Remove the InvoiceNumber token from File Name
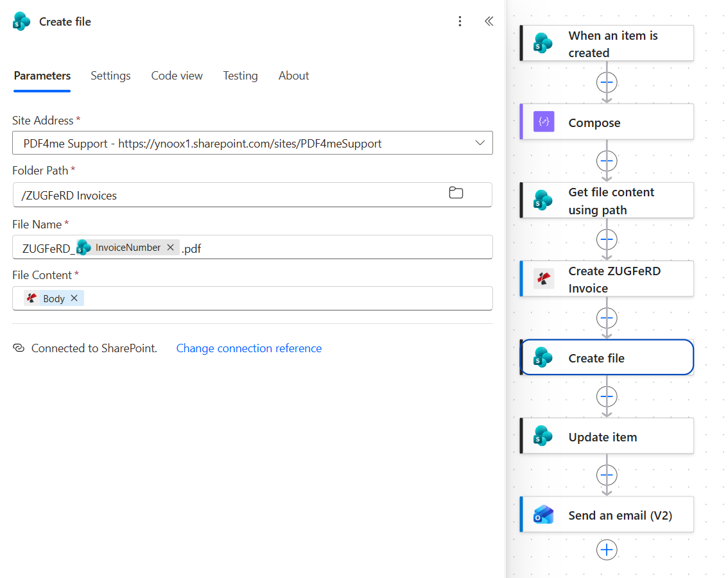Image resolution: width=728 pixels, height=578 pixels. 170,247
